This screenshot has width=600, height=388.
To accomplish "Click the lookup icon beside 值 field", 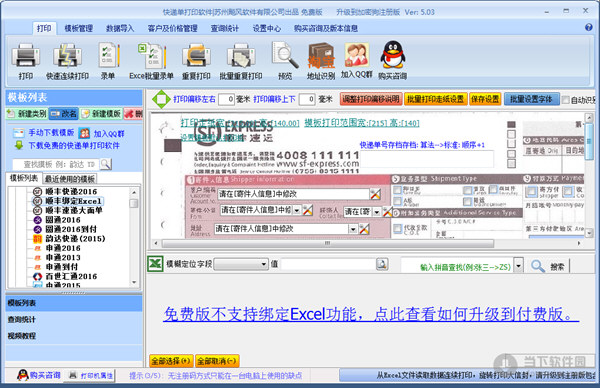I will (382, 264).
